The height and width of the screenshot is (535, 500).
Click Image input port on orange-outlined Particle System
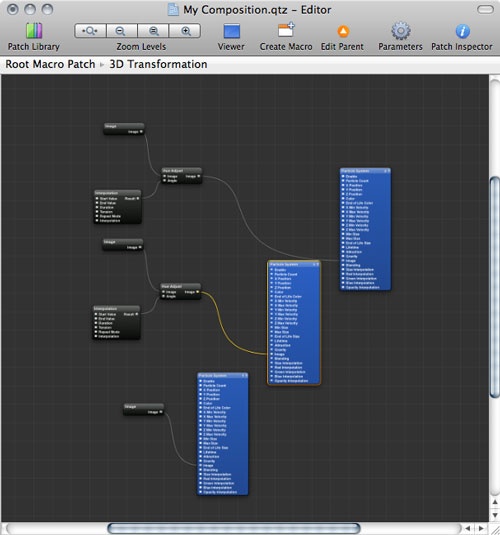tap(272, 354)
